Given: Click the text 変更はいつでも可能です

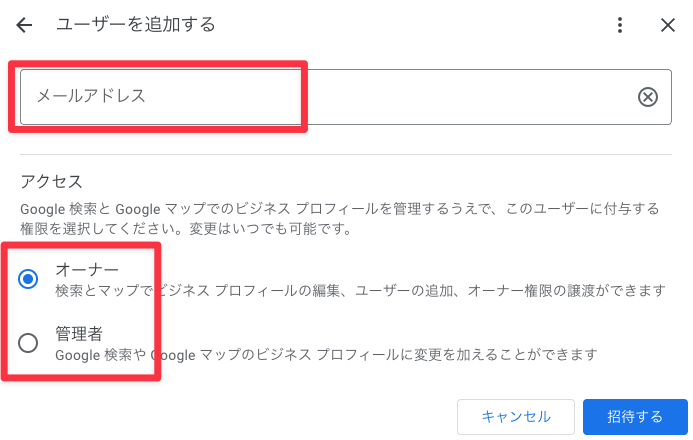Looking at the screenshot, I should pyautogui.click(x=270, y=229).
